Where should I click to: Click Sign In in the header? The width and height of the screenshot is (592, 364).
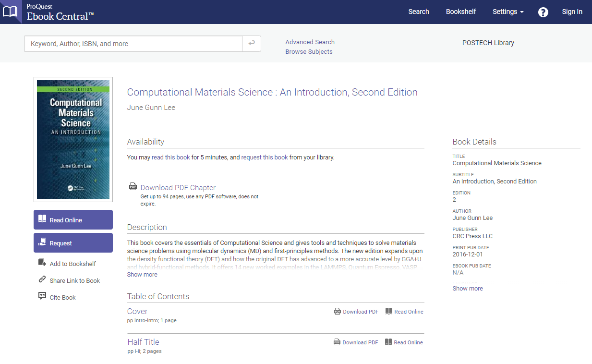tap(572, 12)
